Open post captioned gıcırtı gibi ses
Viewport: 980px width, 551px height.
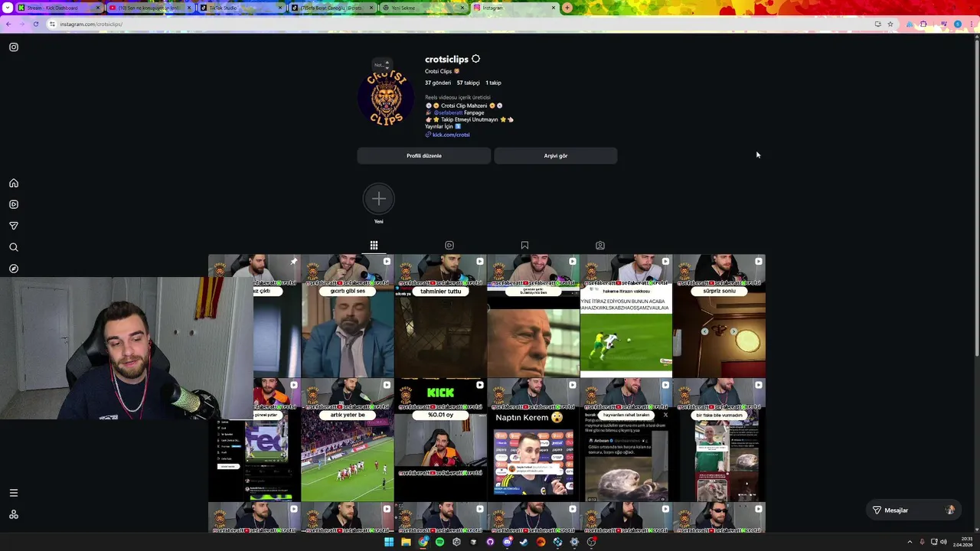[x=348, y=316]
